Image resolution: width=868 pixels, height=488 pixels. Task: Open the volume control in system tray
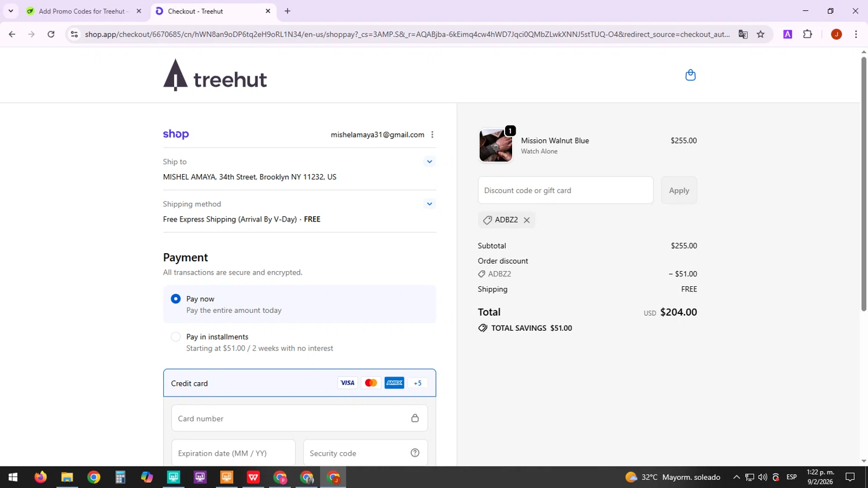[x=763, y=477]
